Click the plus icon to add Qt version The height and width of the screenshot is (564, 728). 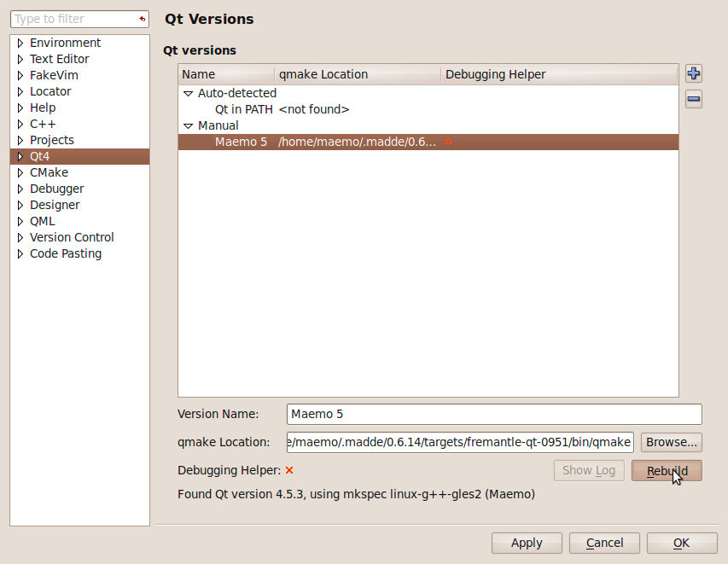(x=694, y=73)
